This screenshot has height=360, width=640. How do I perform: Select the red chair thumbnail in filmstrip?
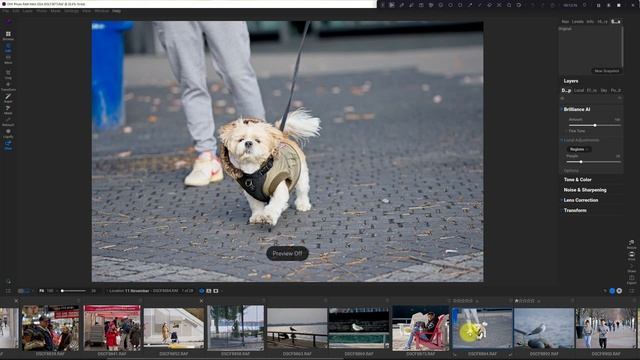[x=420, y=328]
